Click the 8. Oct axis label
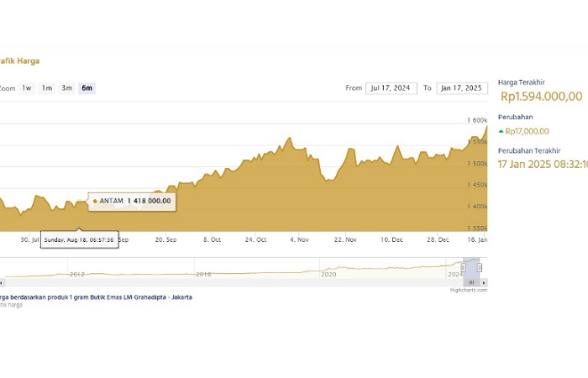588x378 pixels. pyautogui.click(x=212, y=239)
